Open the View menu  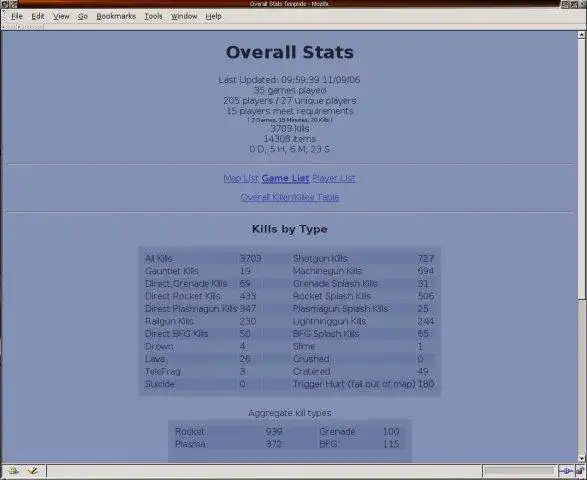(x=61, y=16)
